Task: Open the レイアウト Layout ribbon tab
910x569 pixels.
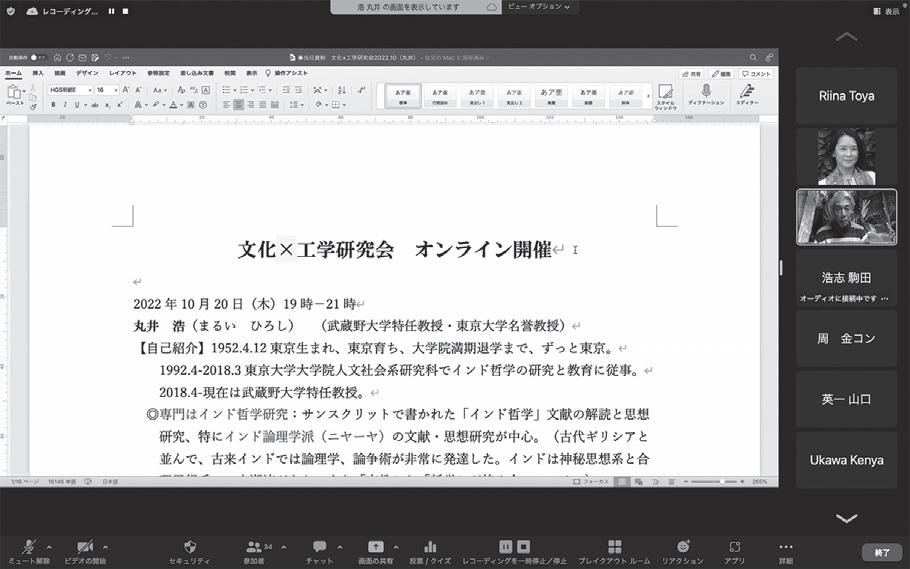Action: pos(122,73)
